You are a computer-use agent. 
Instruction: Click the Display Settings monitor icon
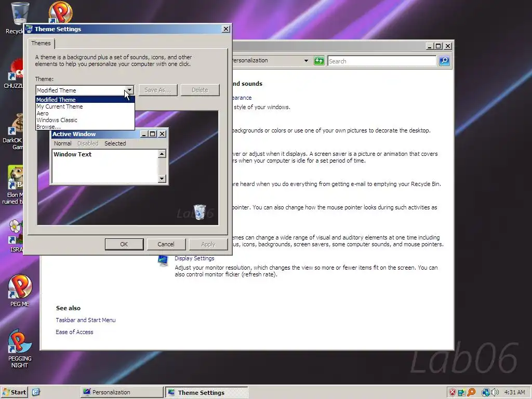(x=163, y=261)
